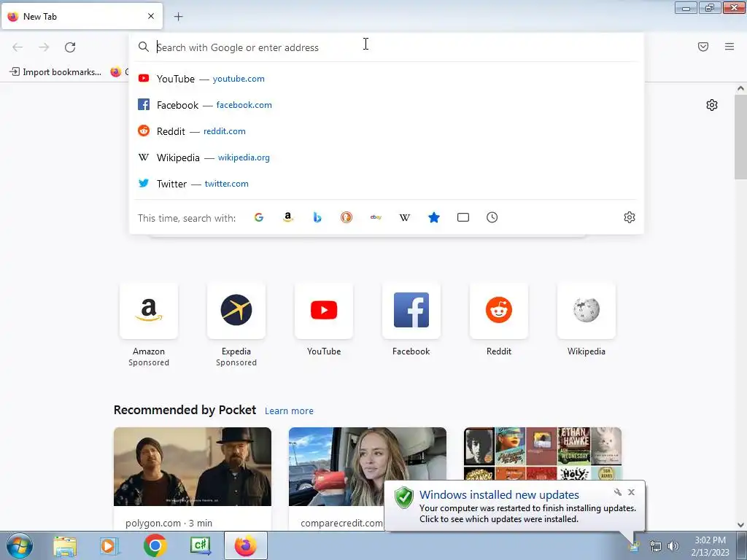Open the C# application on taskbar
747x560 pixels.
click(x=200, y=545)
